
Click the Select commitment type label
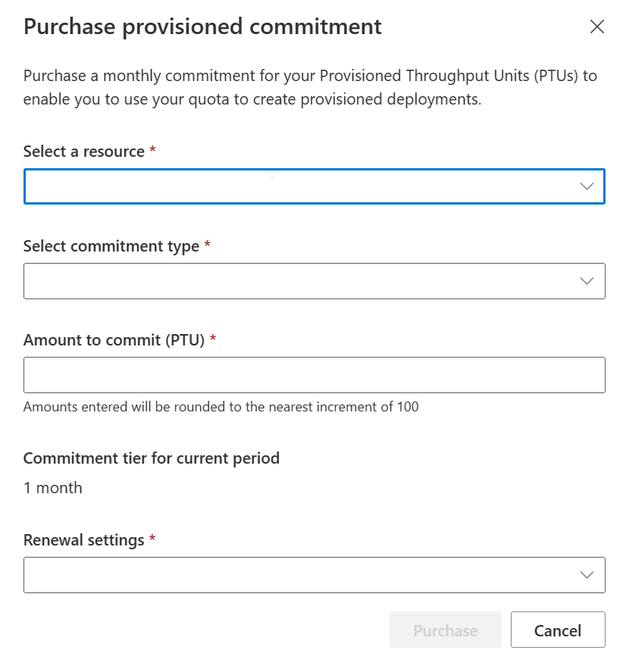coord(111,246)
